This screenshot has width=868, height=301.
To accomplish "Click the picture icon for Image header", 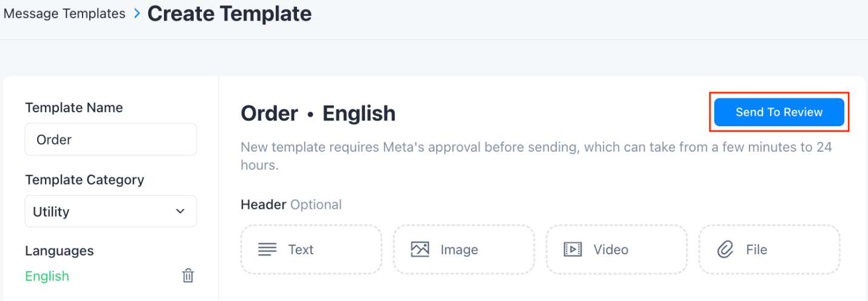I will (x=420, y=249).
